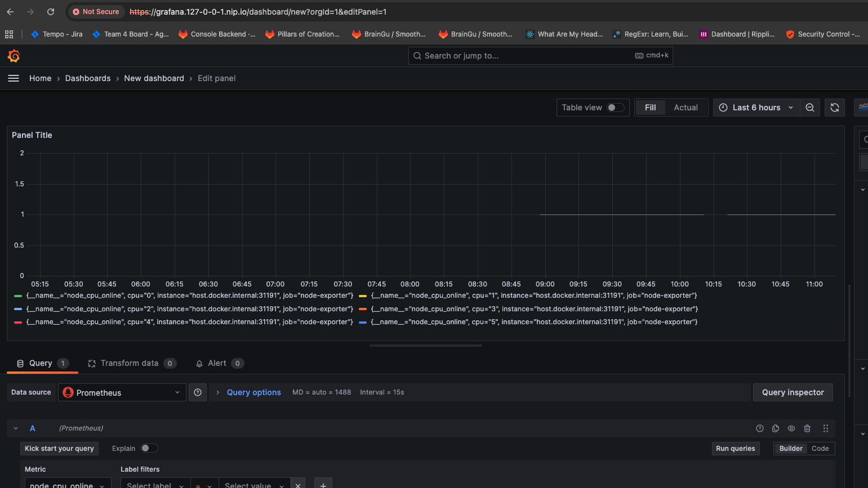This screenshot has width=868, height=488.
Task: Toggle the Table view switch
Action: pyautogui.click(x=616, y=108)
